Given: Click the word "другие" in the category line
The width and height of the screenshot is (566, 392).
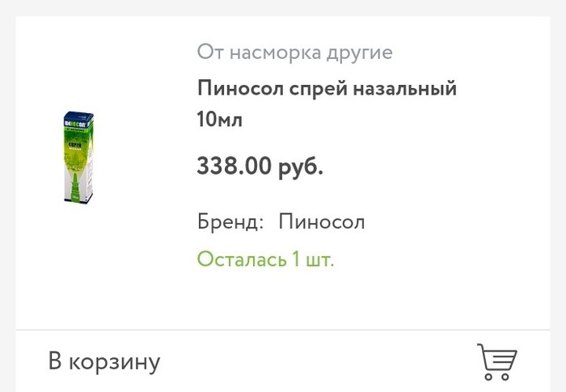Looking at the screenshot, I should point(361,53).
